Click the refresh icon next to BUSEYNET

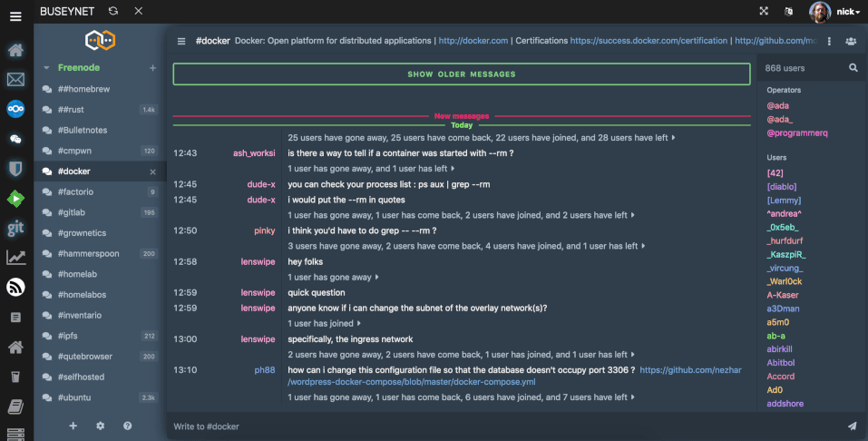point(112,11)
